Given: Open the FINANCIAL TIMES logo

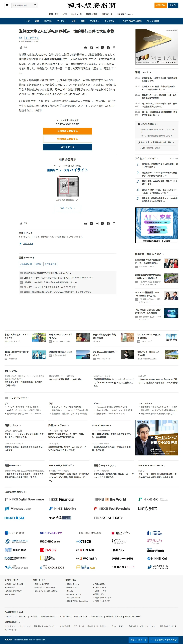Looking at the screenshot, I should pyautogui.click(x=108, y=517).
